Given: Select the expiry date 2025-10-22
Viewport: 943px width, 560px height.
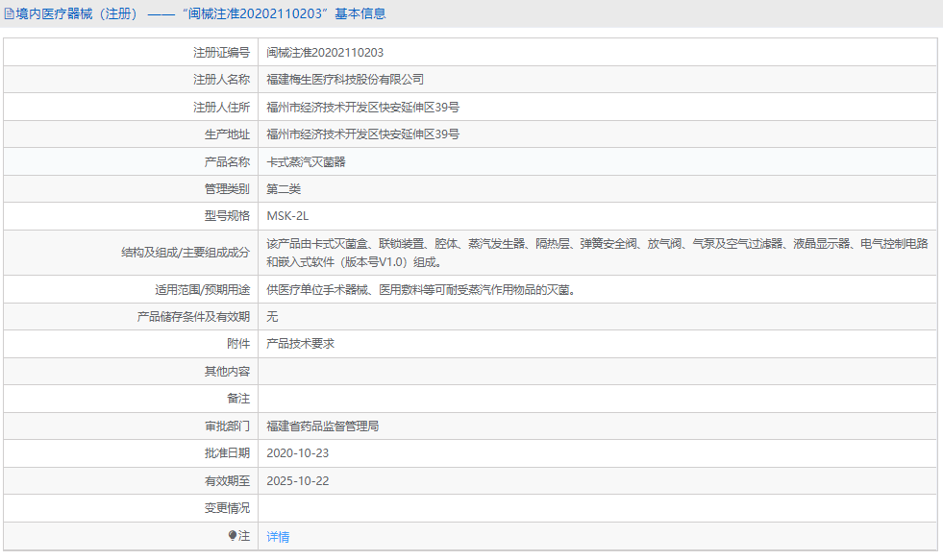Looking at the screenshot, I should 298,481.
